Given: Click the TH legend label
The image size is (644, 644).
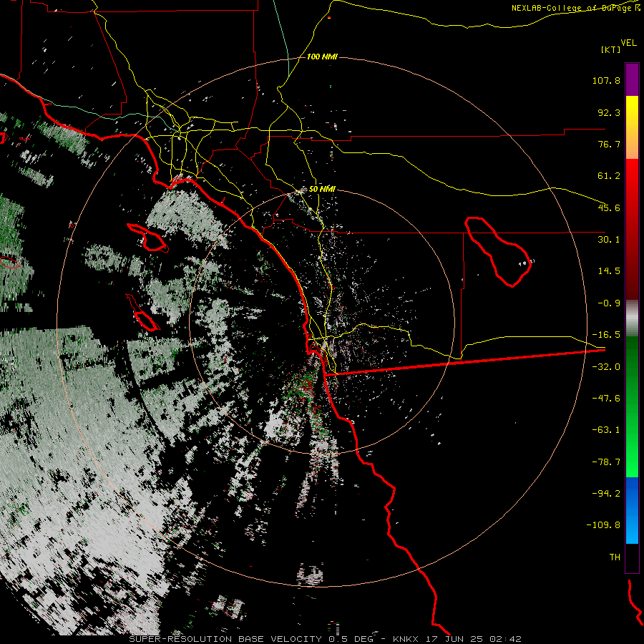Looking at the screenshot, I should point(615,557).
